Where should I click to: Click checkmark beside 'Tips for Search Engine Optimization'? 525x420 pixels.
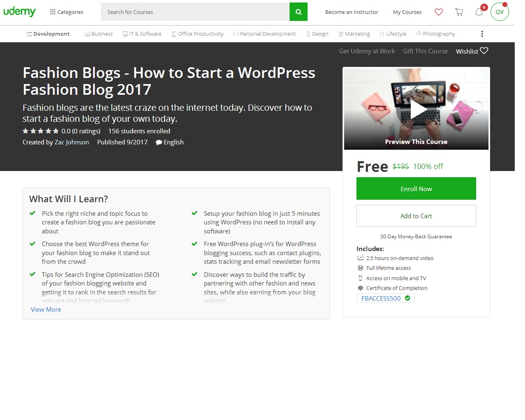(x=32, y=274)
